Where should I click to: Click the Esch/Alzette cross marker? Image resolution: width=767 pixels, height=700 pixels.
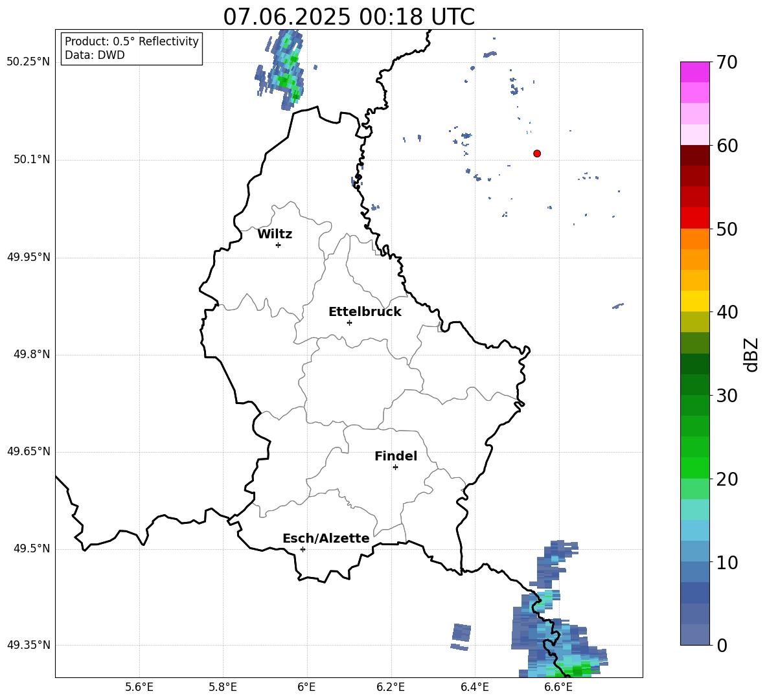(303, 549)
